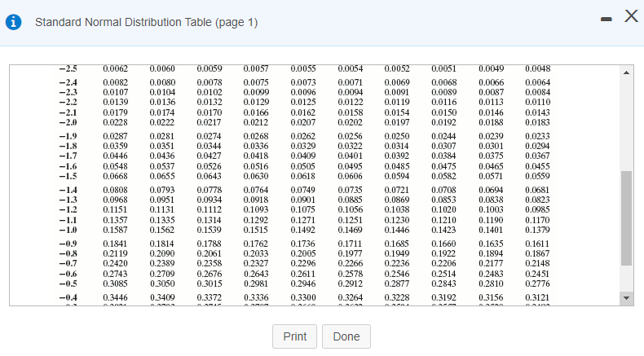Click the value 0.2119 in row −0.8

tap(116, 253)
